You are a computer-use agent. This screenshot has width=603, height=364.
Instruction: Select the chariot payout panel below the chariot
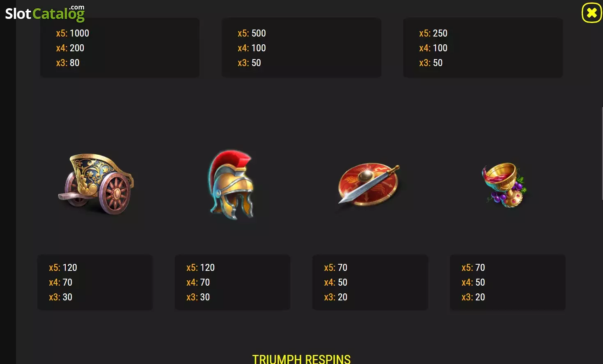(95, 282)
